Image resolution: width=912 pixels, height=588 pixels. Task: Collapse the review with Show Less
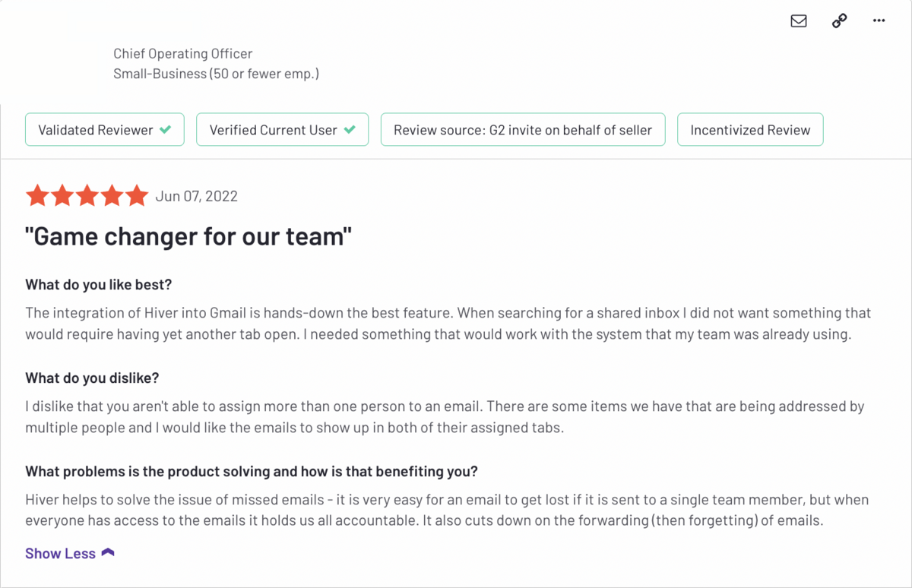[61, 553]
